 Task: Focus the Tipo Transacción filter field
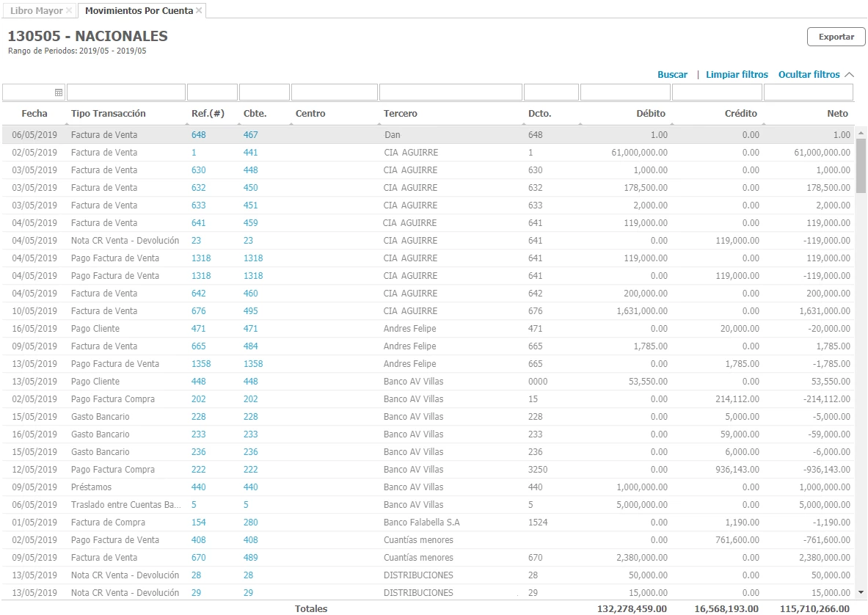(125, 92)
